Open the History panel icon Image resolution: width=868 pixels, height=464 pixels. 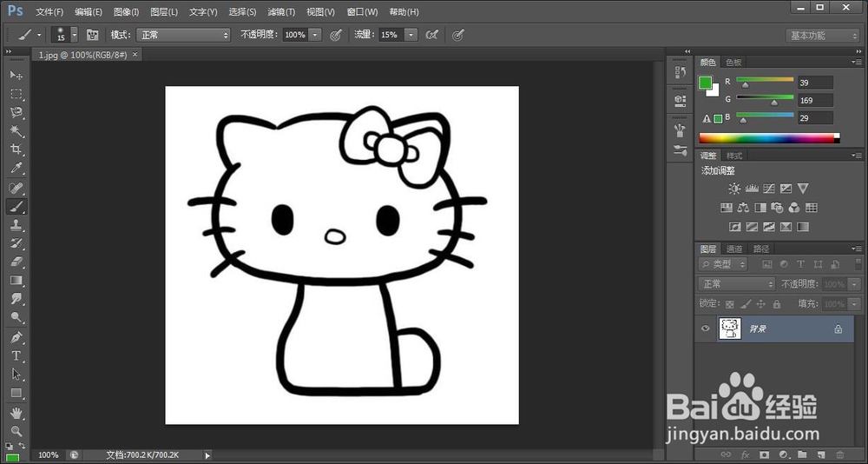click(x=681, y=73)
